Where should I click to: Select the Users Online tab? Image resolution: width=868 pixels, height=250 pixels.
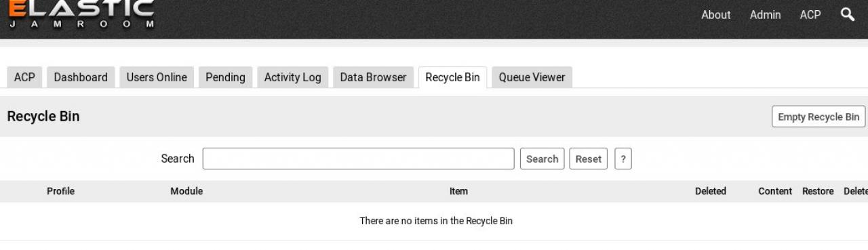pyautogui.click(x=157, y=77)
